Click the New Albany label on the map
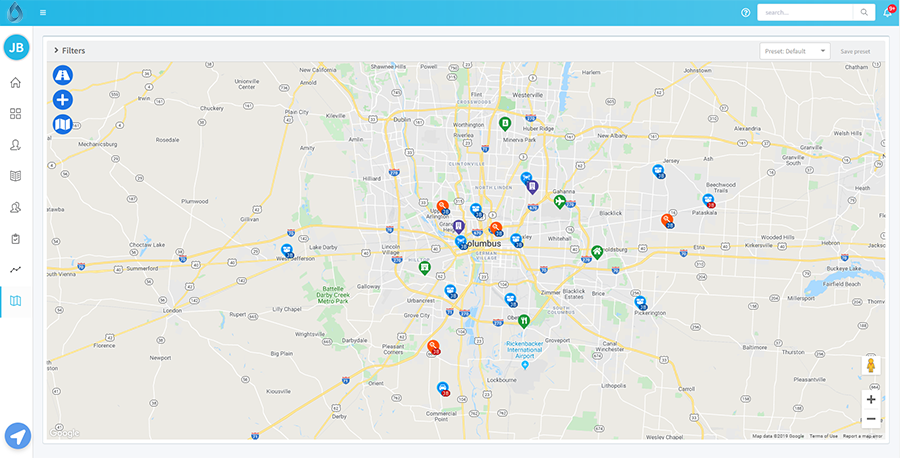900x458 pixels. pos(611,136)
